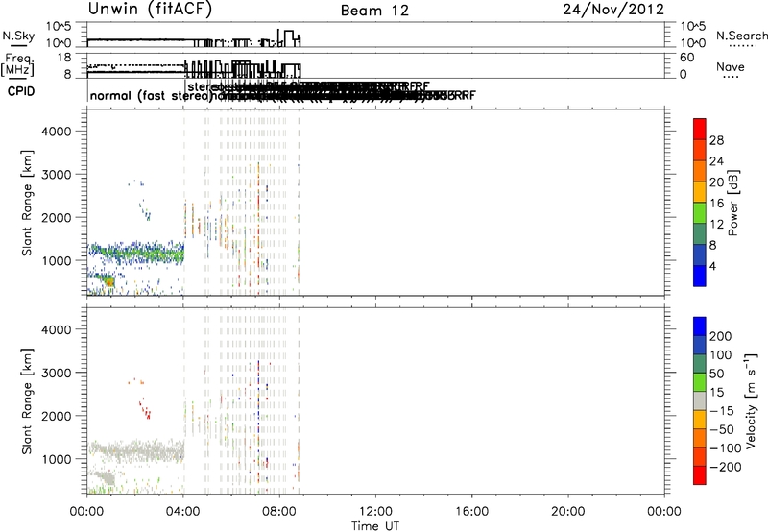Click the red top of power colorbar
This screenshot has height=532, width=768.
[700, 129]
